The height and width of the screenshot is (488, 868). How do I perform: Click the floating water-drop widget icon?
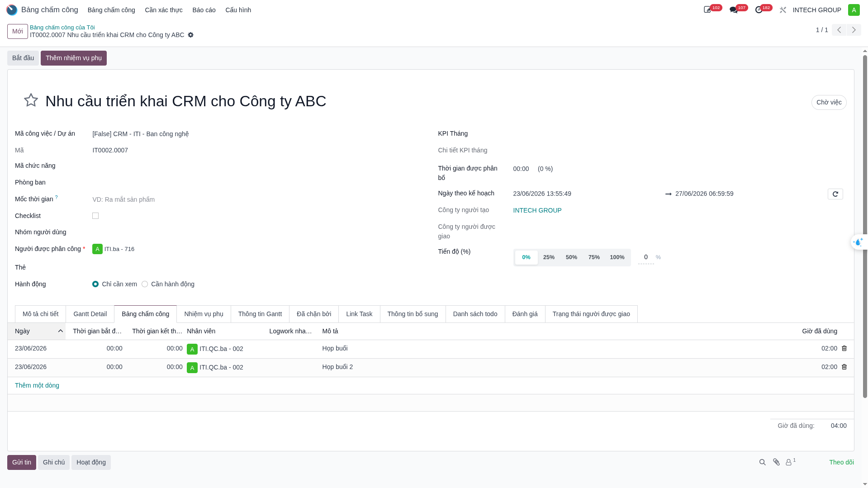(x=858, y=242)
